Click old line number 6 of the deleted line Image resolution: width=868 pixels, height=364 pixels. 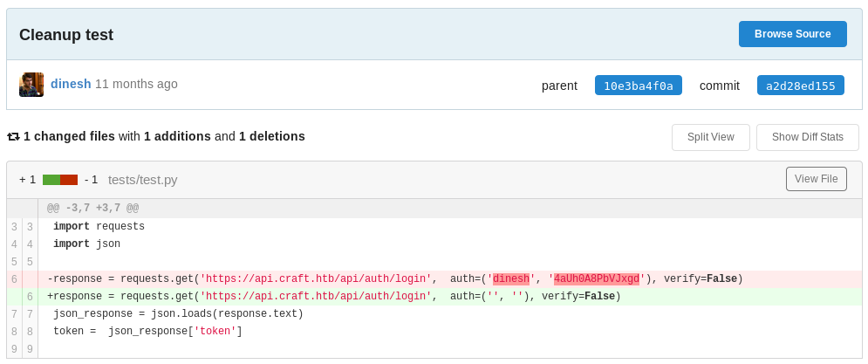point(14,278)
